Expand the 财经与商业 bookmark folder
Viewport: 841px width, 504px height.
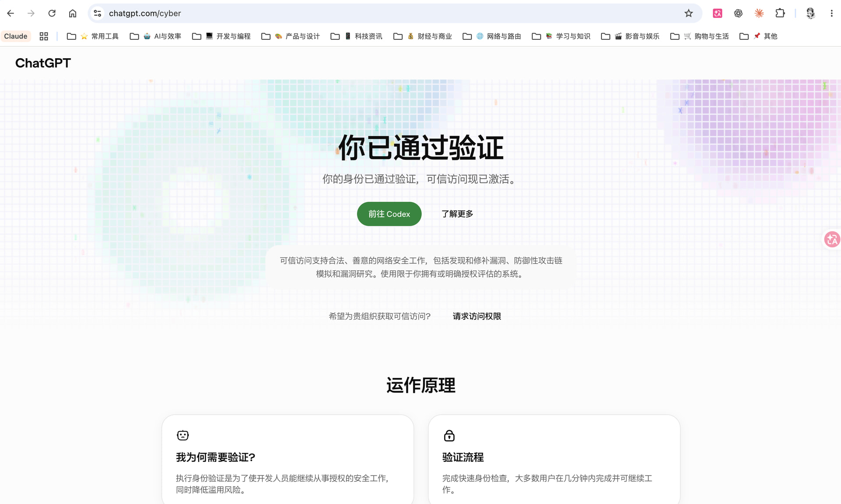tap(423, 36)
